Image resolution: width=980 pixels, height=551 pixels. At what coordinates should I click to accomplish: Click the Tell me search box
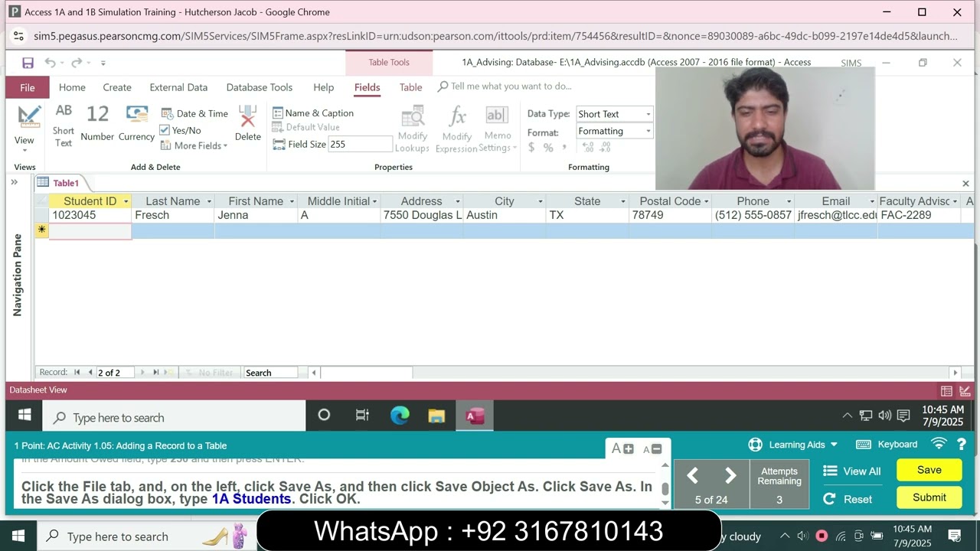tap(511, 86)
